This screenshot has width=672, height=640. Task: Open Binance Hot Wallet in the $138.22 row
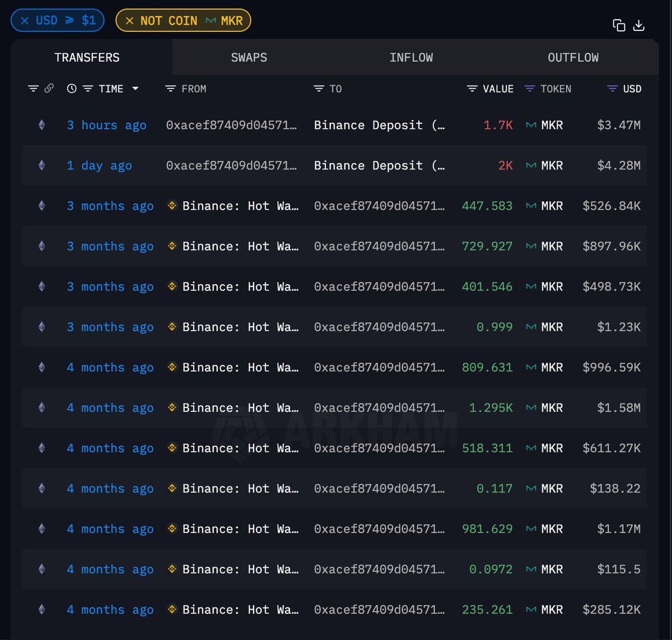point(241,488)
